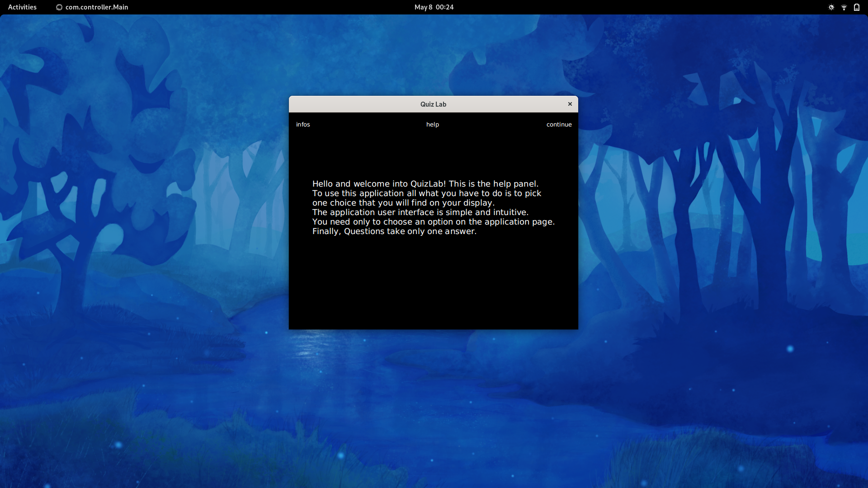Click the Night Light icon in top bar
This screenshot has width=868, height=488.
(x=831, y=7)
